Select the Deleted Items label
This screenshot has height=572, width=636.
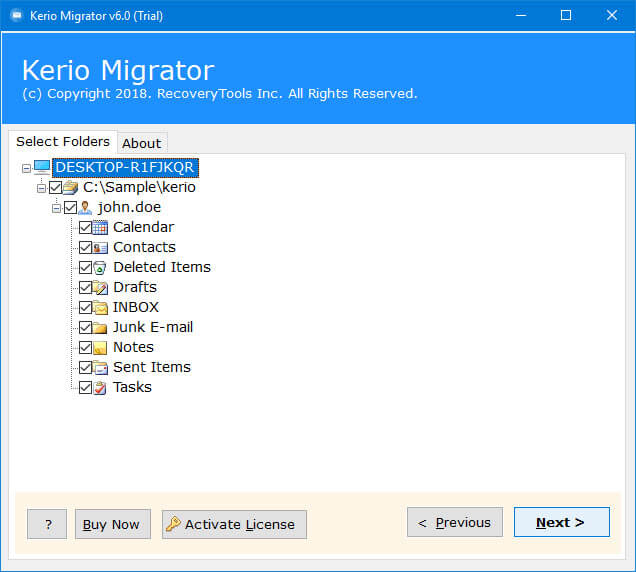[162, 267]
